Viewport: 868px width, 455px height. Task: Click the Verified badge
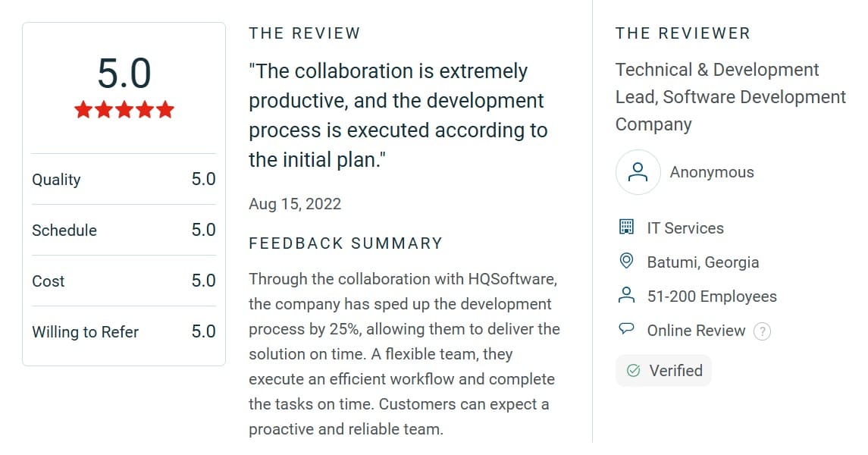(x=663, y=371)
